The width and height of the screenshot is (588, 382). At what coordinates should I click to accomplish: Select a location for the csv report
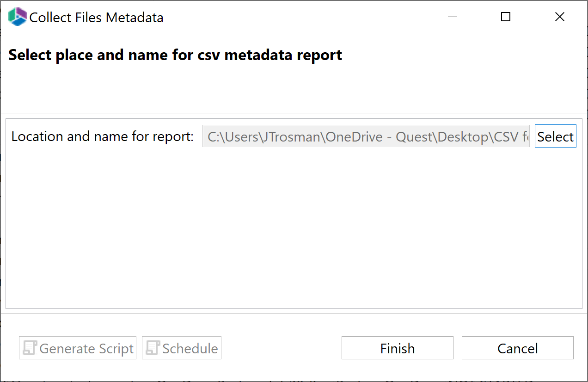[555, 136]
